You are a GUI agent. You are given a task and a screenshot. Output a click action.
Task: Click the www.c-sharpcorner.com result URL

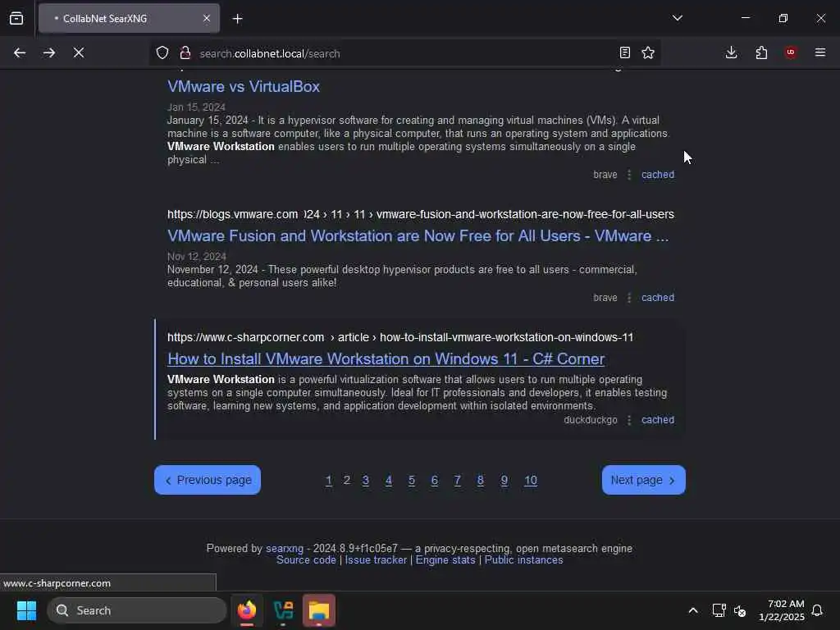pos(400,337)
